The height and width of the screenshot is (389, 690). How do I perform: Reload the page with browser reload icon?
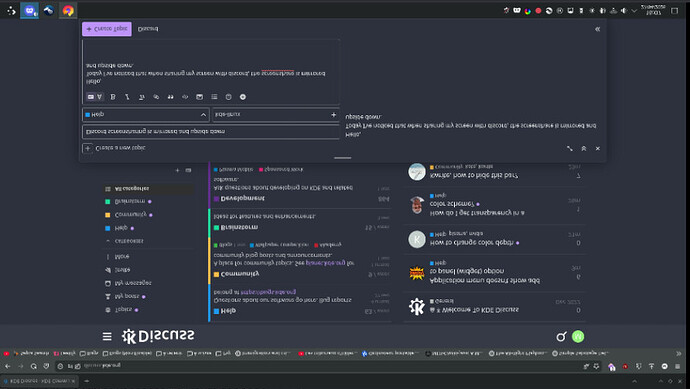coord(33,366)
